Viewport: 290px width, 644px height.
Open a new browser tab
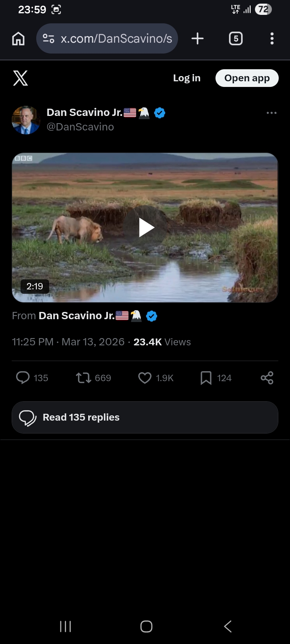pyautogui.click(x=197, y=39)
